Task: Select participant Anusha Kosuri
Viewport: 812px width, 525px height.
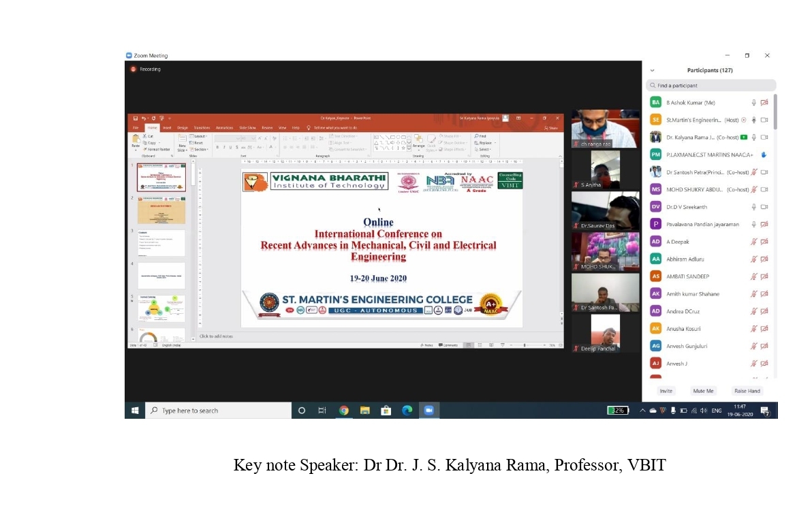Action: (x=709, y=329)
